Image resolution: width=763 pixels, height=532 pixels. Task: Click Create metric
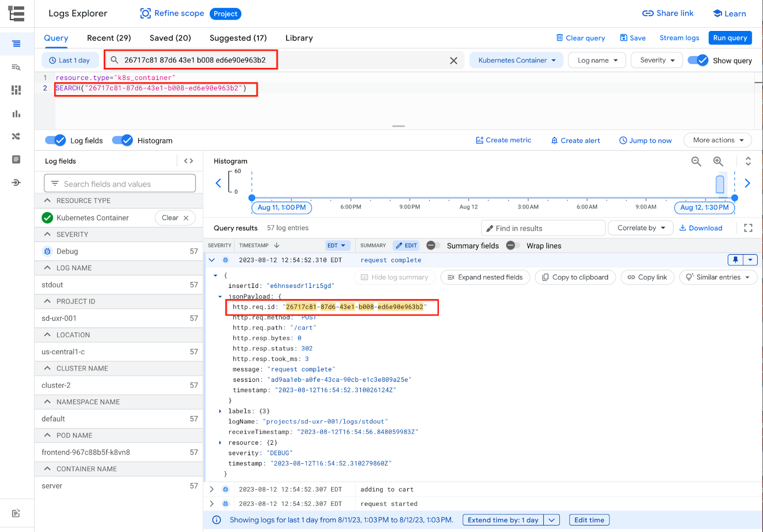503,140
